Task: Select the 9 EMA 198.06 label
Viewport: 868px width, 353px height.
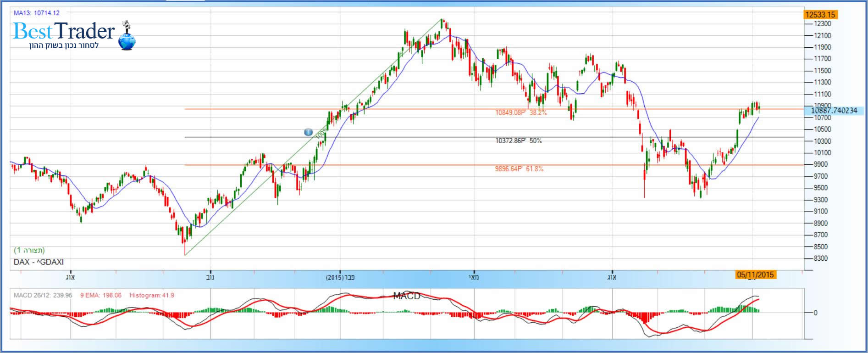Action: (101, 295)
